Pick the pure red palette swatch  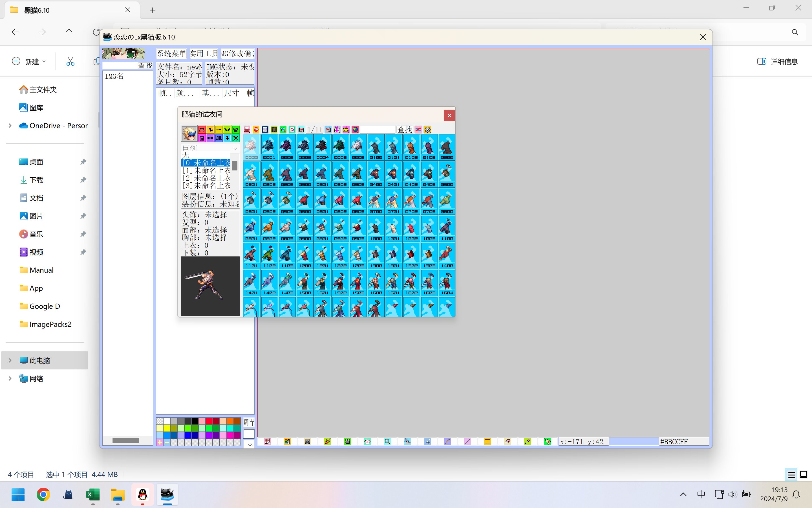(209, 421)
